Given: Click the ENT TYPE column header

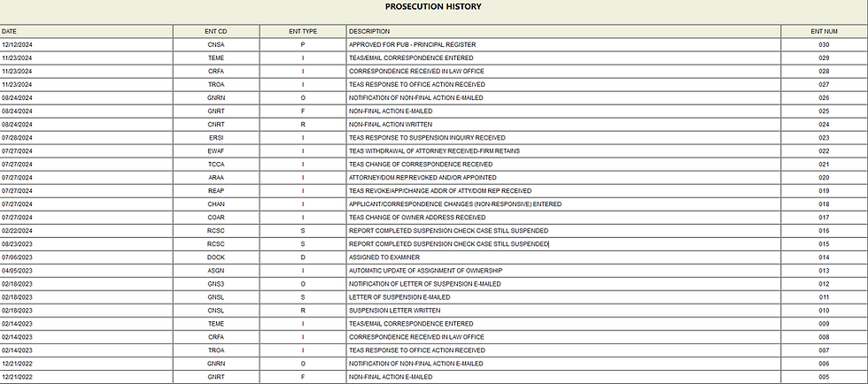Looking at the screenshot, I should (303, 32).
